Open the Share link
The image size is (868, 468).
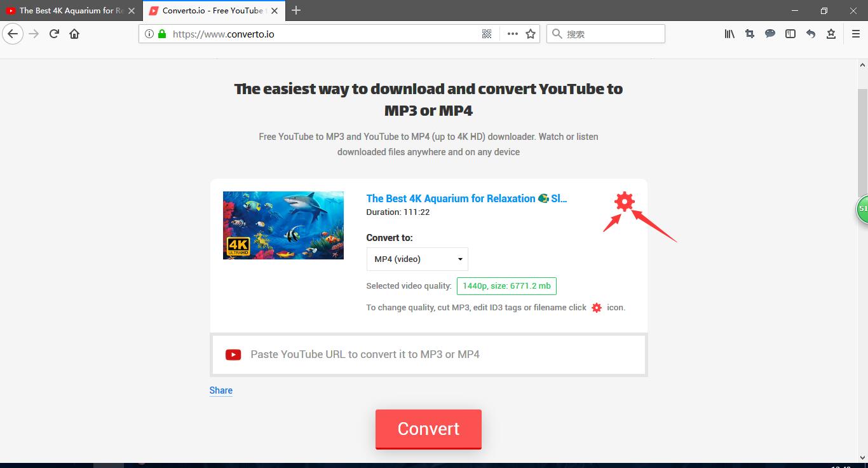[x=221, y=390]
